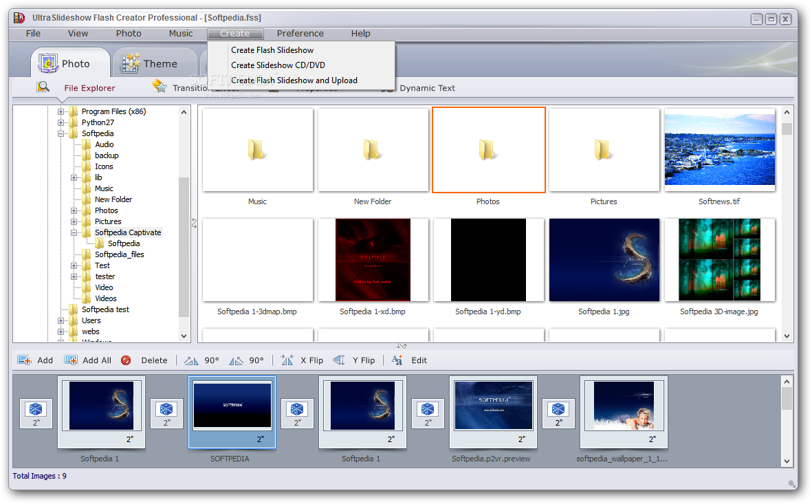The height and width of the screenshot is (504, 812).
Task: Expand the Pictures folder node in tree
Action: pyautogui.click(x=74, y=221)
